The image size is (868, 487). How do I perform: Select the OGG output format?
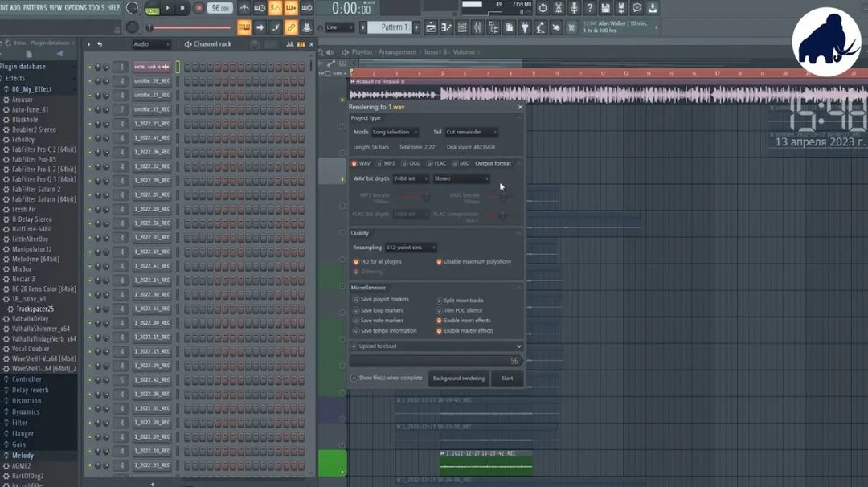(x=411, y=163)
